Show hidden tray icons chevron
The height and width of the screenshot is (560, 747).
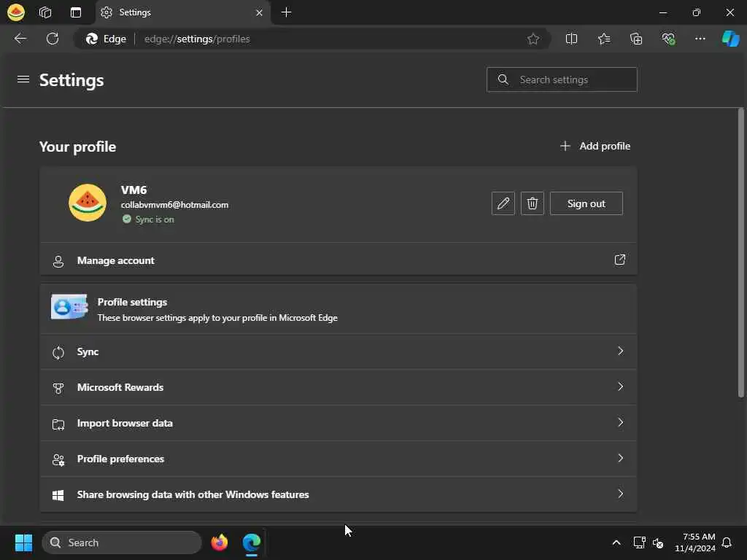[x=616, y=542]
